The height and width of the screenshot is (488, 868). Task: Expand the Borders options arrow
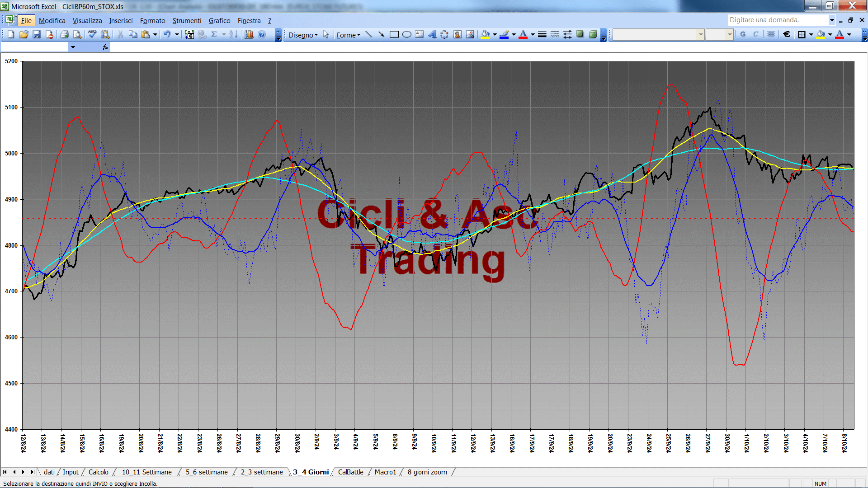pos(811,34)
